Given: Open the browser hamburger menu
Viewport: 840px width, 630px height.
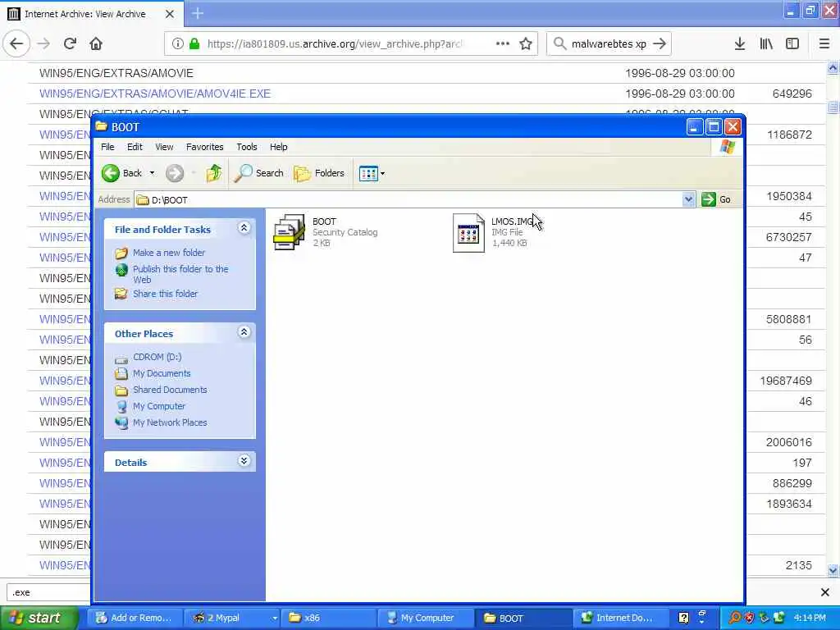Looking at the screenshot, I should pyautogui.click(x=824, y=44).
